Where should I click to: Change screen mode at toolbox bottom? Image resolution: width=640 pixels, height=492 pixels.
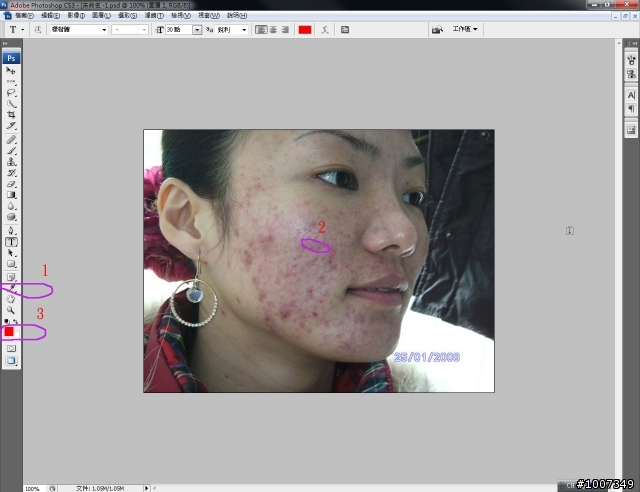click(11, 361)
